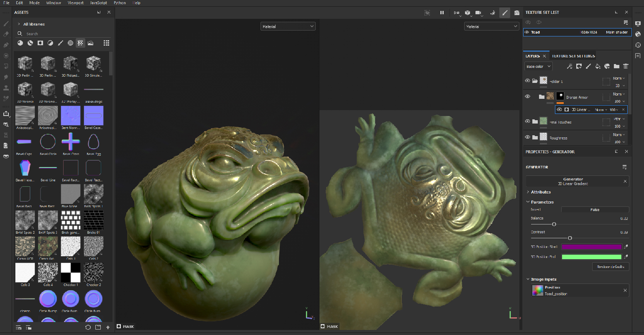644x335 pixels.
Task: Switch to Texture Set Settings tab
Action: point(573,56)
